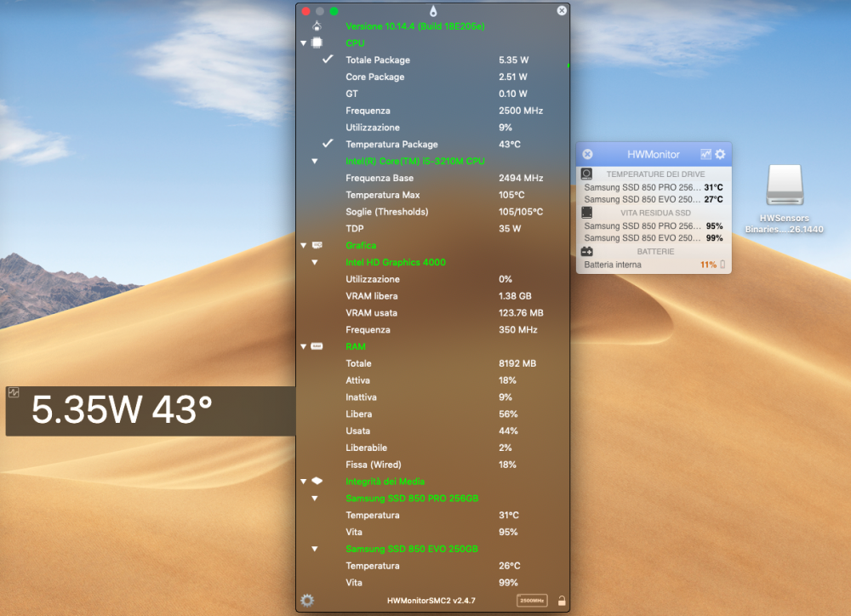This screenshot has height=616, width=851.
Task: Select the Frequenza Base row
Action: tap(432, 178)
